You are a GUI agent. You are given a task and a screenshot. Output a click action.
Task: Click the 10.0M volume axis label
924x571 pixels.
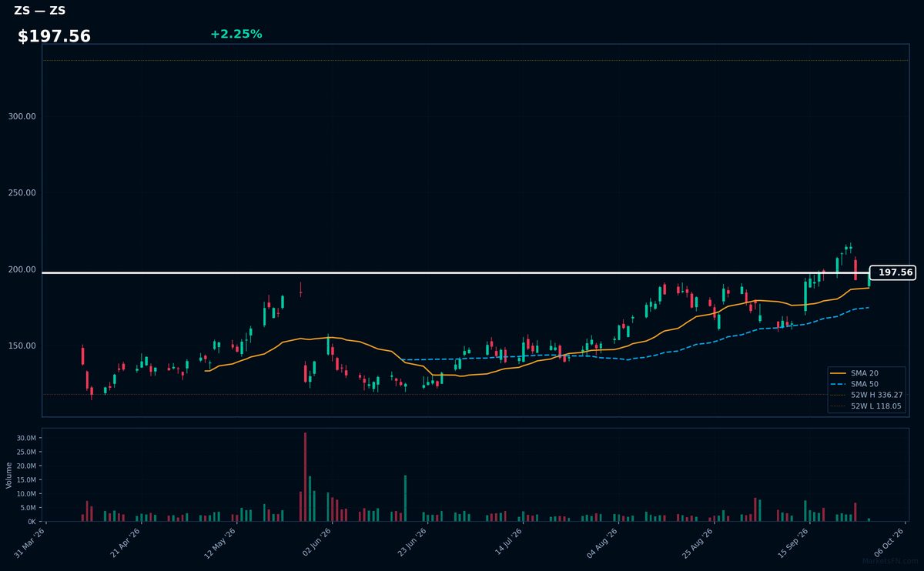[x=25, y=493]
